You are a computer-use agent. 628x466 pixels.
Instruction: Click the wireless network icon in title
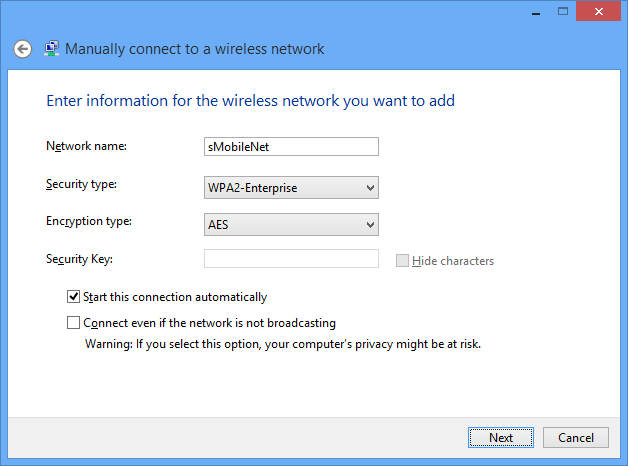click(52, 48)
